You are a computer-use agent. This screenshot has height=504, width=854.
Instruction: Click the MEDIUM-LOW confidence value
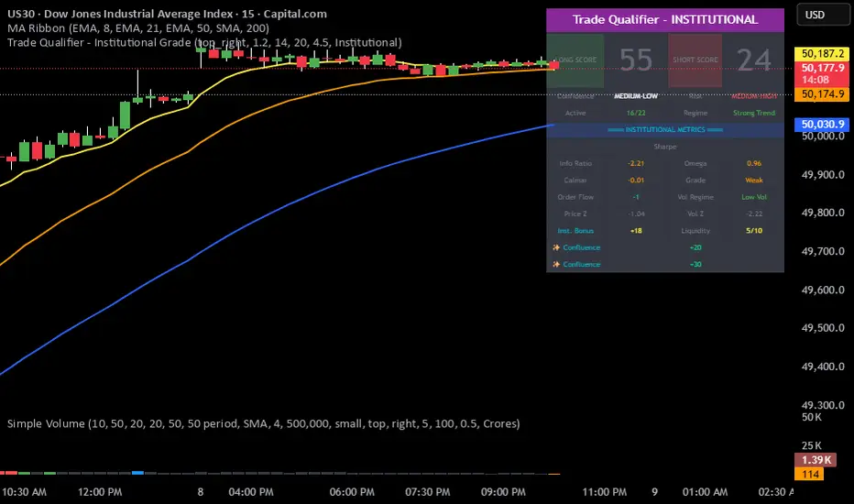[636, 96]
